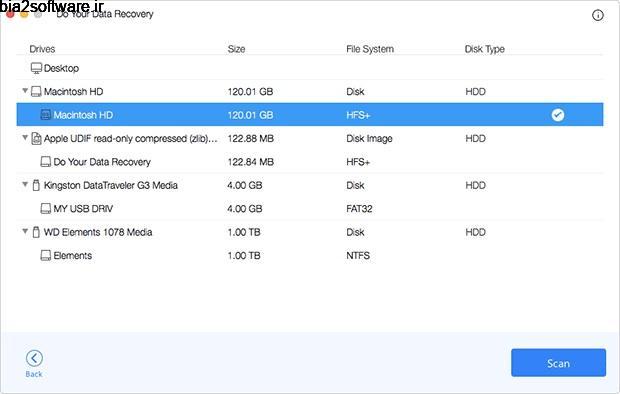Select Apple UDIF read-only compressed row
The height and width of the screenshot is (394, 620).
(x=310, y=138)
